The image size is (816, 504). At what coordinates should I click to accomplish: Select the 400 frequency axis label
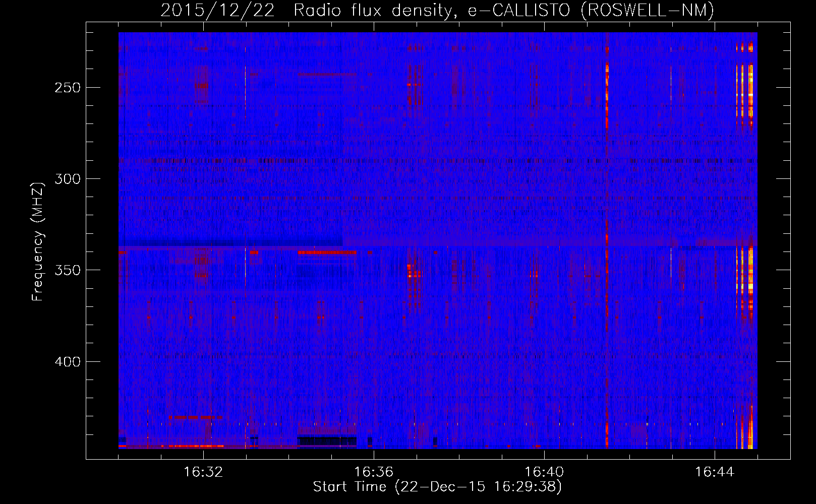click(x=68, y=362)
